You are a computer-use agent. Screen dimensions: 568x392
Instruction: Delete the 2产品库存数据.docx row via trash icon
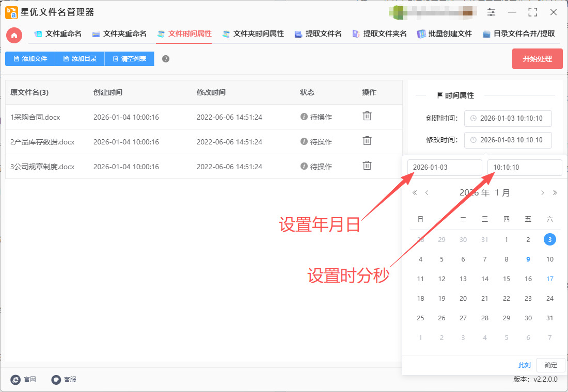(x=367, y=141)
